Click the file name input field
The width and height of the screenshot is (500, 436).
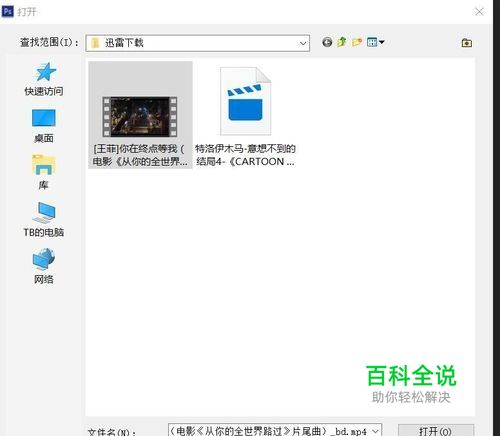pyautogui.click(x=275, y=431)
